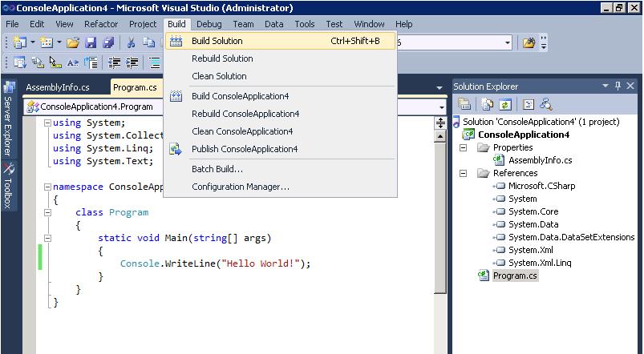Image resolution: width=644 pixels, height=354 pixels.
Task: Toggle the Solution Explorer auto-hide pin
Action: (x=618, y=86)
